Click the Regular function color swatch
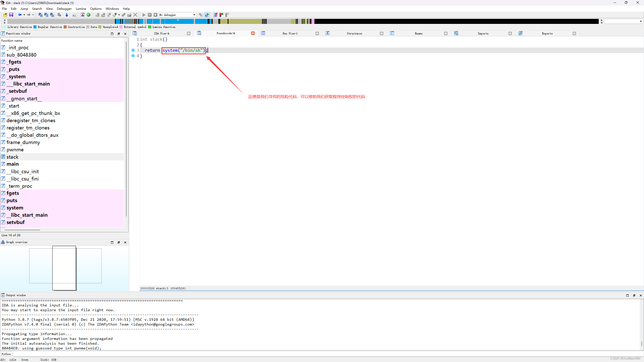Viewport: 644px width, 362px height. pos(35,27)
